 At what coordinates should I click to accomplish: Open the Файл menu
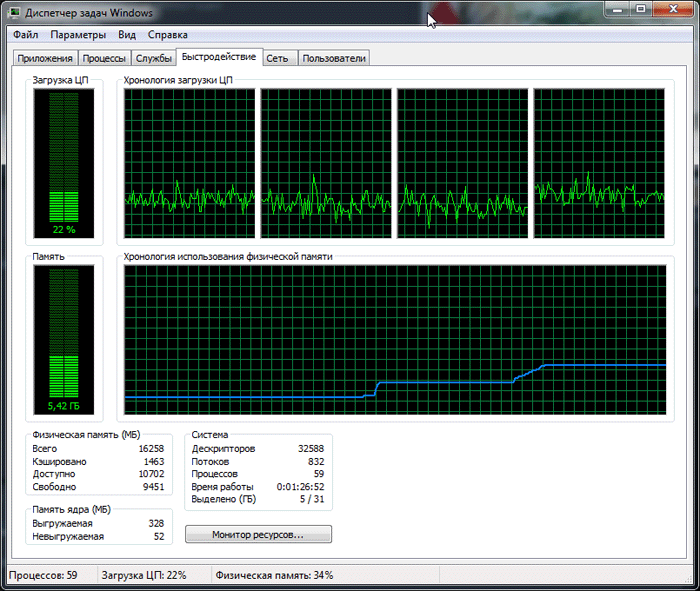(x=25, y=35)
